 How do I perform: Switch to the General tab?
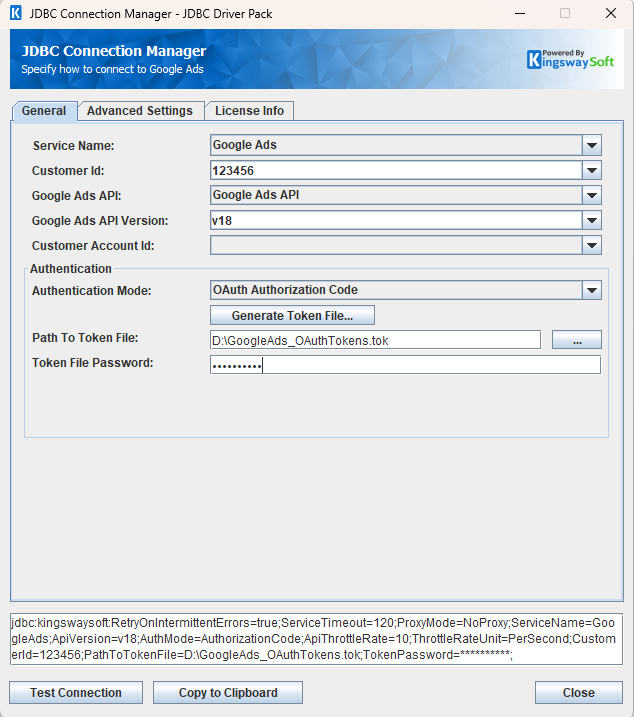[x=44, y=111]
